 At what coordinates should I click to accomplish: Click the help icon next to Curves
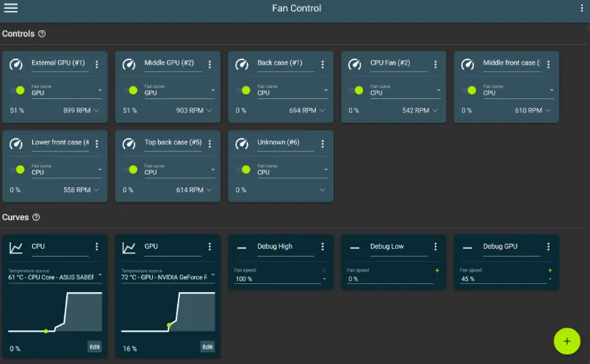click(36, 217)
